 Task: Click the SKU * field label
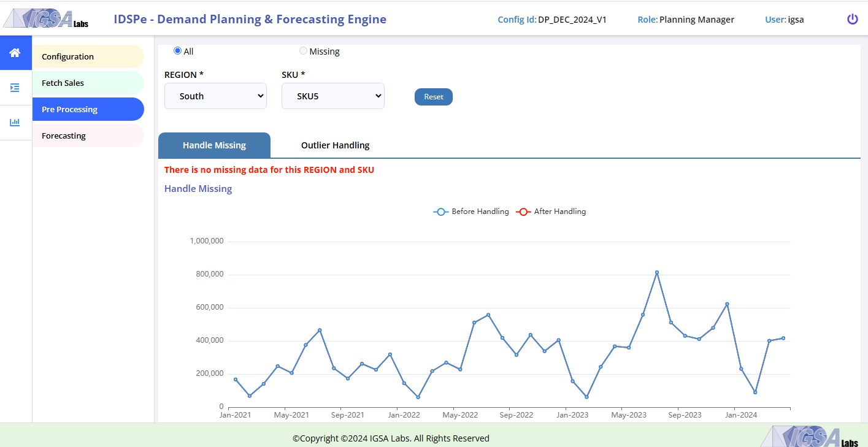coord(293,75)
